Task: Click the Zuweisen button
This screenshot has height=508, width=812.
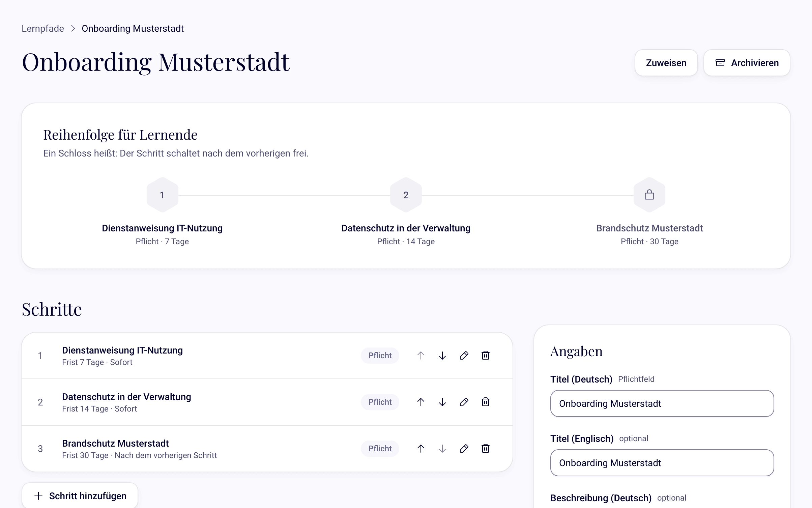Action: click(666, 63)
